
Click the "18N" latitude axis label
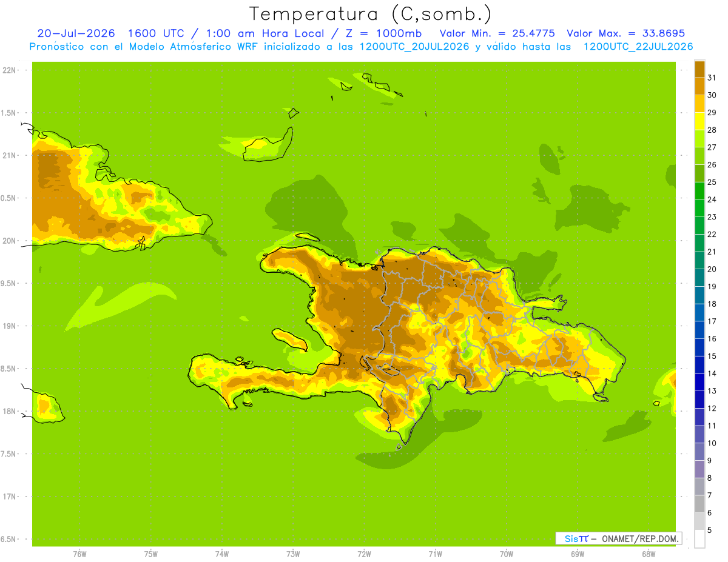[9, 411]
